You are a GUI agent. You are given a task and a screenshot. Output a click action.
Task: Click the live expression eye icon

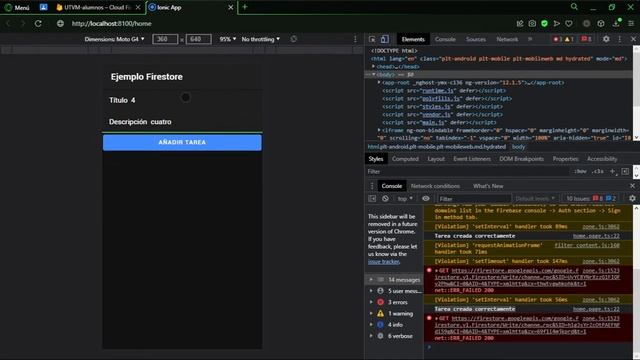click(x=426, y=198)
